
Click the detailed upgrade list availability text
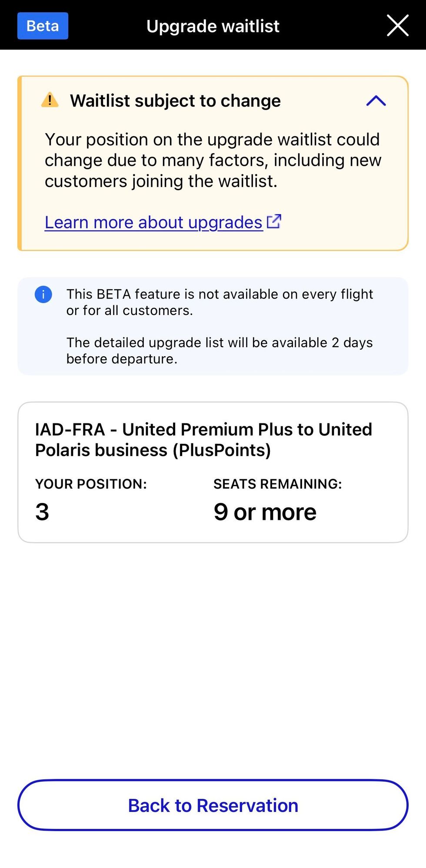click(220, 351)
